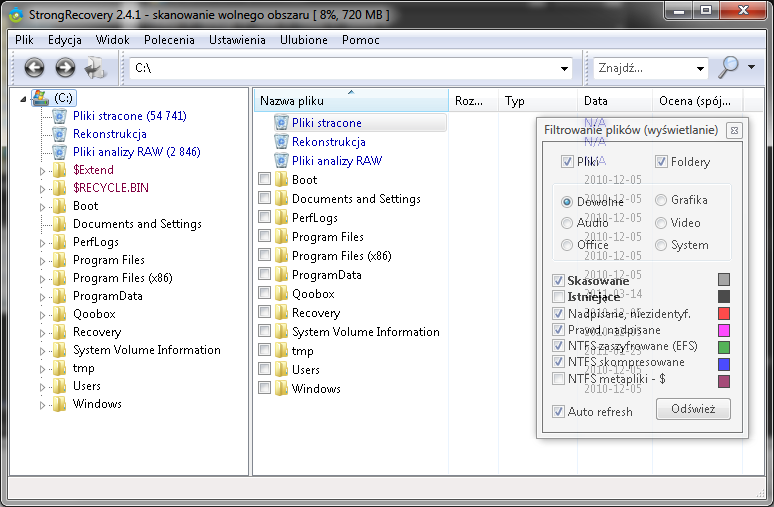Select the C: drive icon in tree
Image resolution: width=774 pixels, height=507 pixels.
(42, 98)
